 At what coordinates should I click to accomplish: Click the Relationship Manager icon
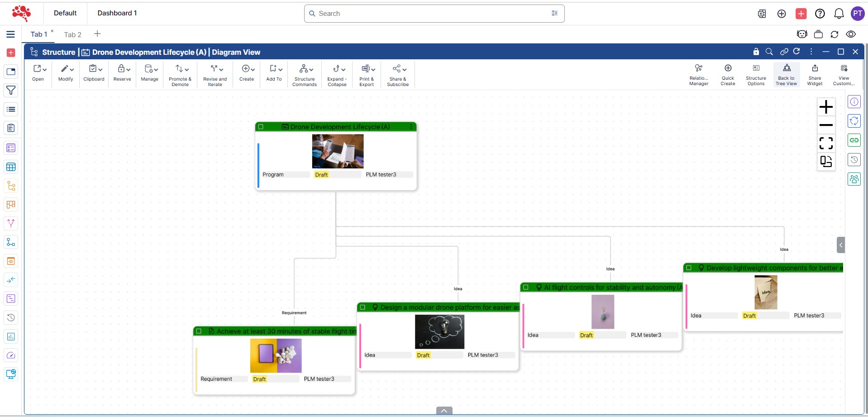pyautogui.click(x=698, y=74)
